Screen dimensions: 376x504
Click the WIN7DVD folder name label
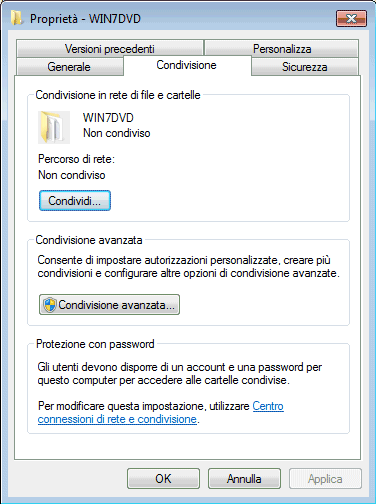[x=108, y=118]
